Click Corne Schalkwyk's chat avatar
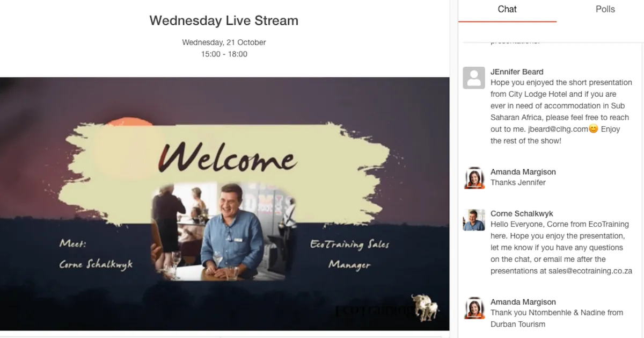Image resolution: width=644 pixels, height=338 pixels. (474, 220)
